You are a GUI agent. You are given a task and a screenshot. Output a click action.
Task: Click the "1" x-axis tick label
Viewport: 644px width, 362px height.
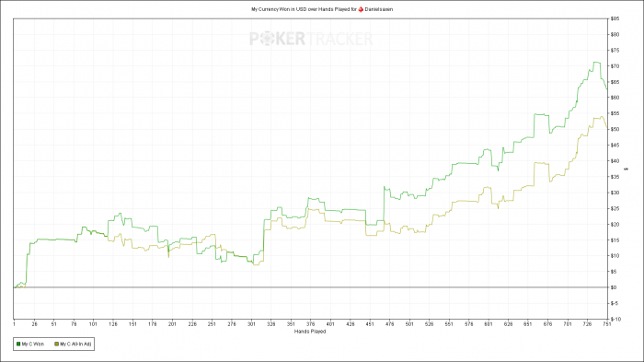coord(15,324)
